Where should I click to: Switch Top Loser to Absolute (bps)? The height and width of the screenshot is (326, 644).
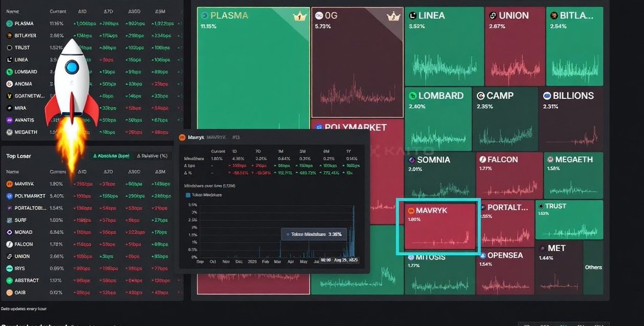tap(111, 156)
